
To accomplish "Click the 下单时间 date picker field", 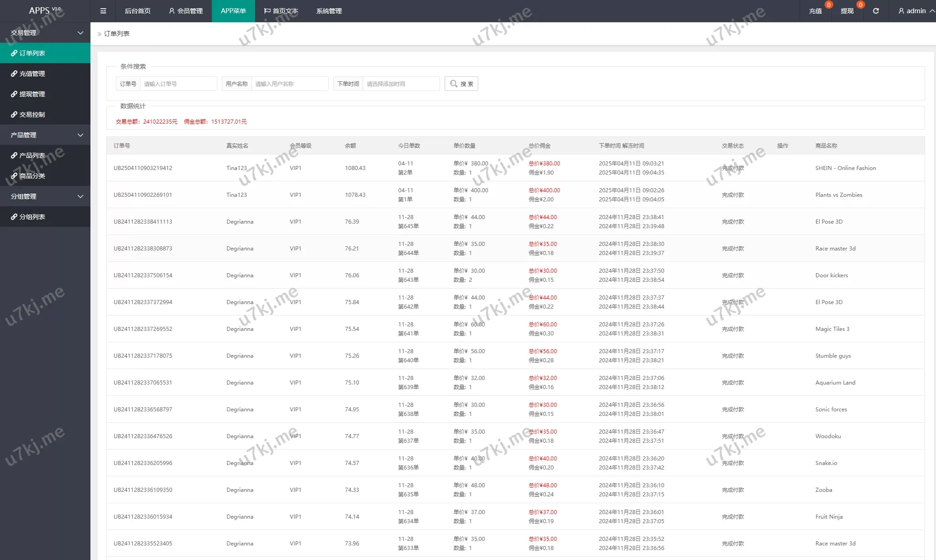I will click(x=400, y=84).
